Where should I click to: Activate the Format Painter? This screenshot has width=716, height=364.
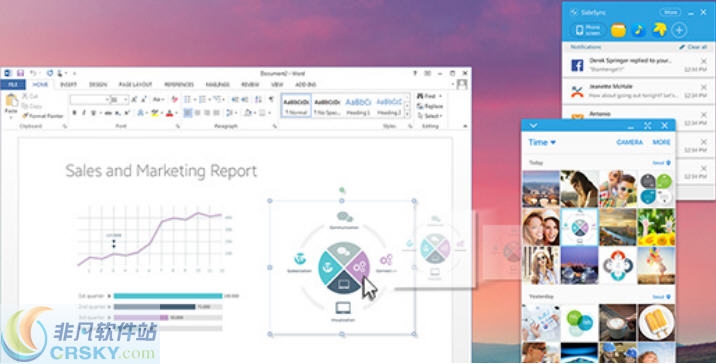pos(42,116)
